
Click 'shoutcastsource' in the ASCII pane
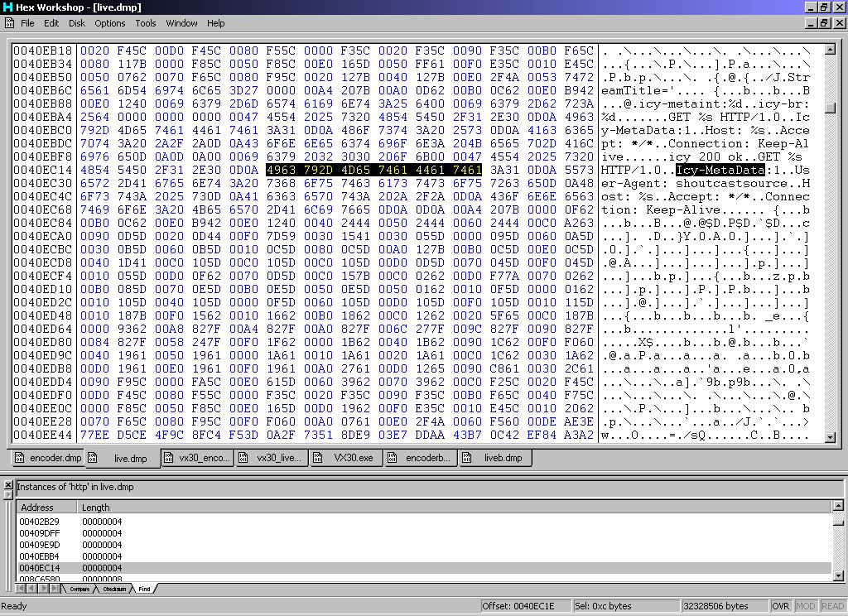(x=732, y=183)
